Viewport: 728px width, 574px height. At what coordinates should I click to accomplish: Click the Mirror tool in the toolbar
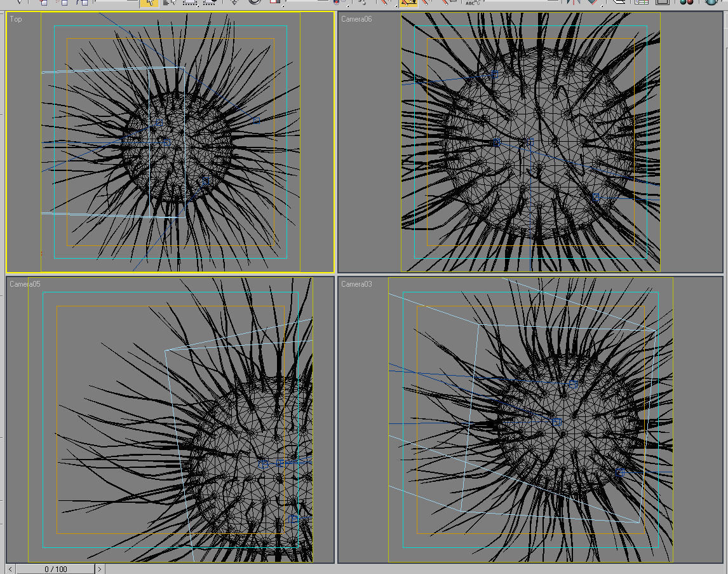(x=574, y=3)
